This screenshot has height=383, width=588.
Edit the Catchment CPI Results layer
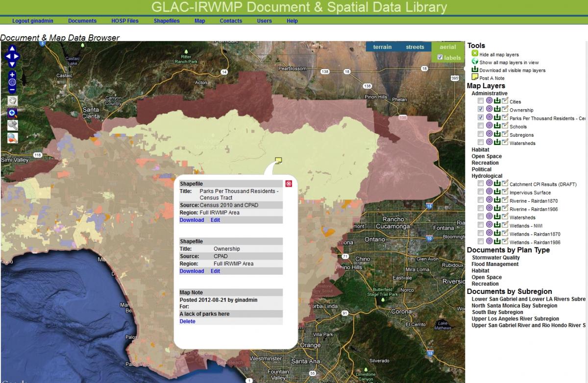[x=505, y=184]
